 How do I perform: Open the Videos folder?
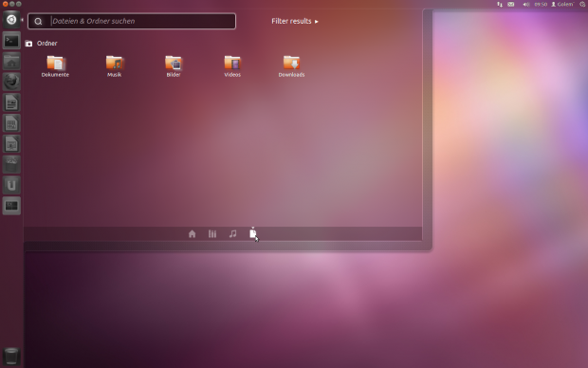pos(232,66)
